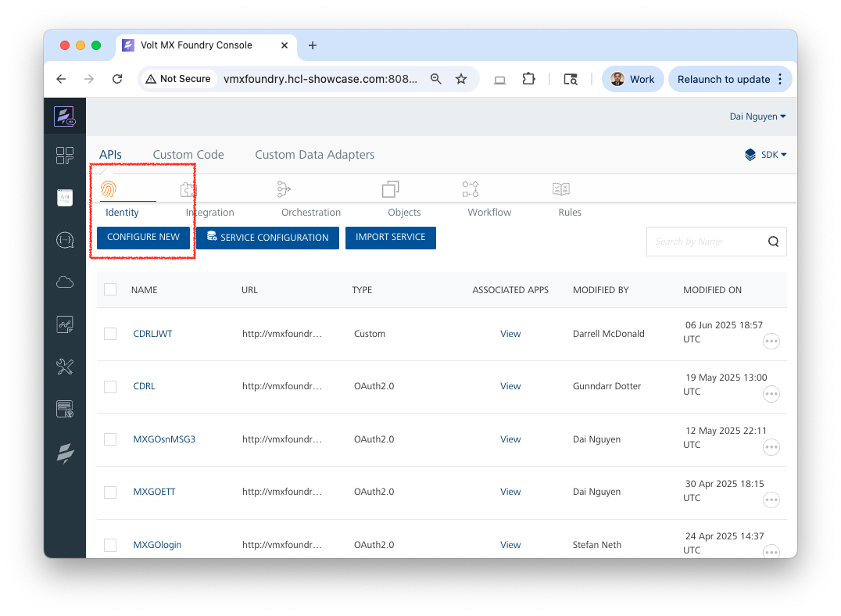Open the Volt MX logo home icon
Image resolution: width=841 pixels, height=616 pixels.
[64, 116]
